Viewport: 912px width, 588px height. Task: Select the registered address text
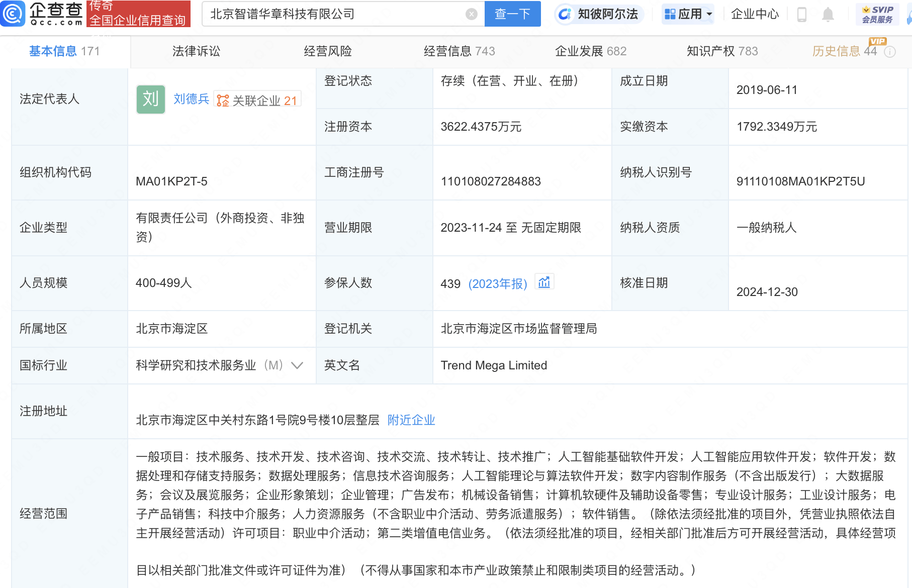tap(257, 420)
